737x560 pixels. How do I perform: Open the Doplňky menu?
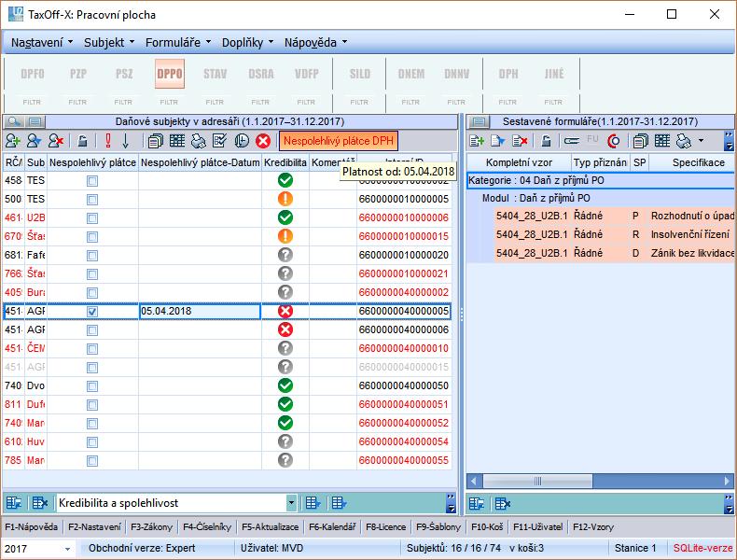tap(247, 42)
